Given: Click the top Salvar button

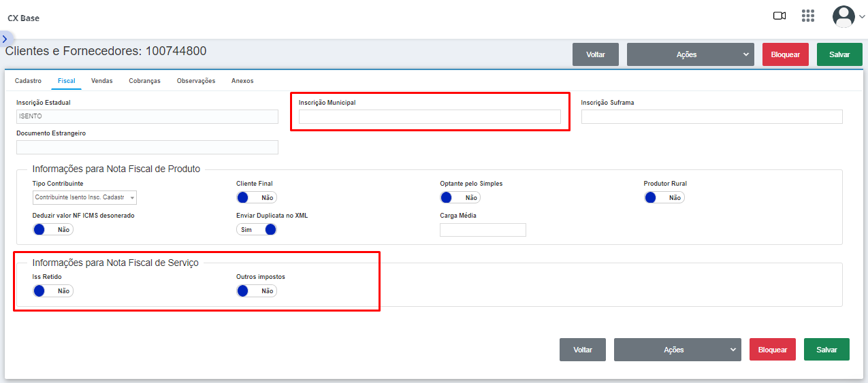Looking at the screenshot, I should pyautogui.click(x=839, y=54).
